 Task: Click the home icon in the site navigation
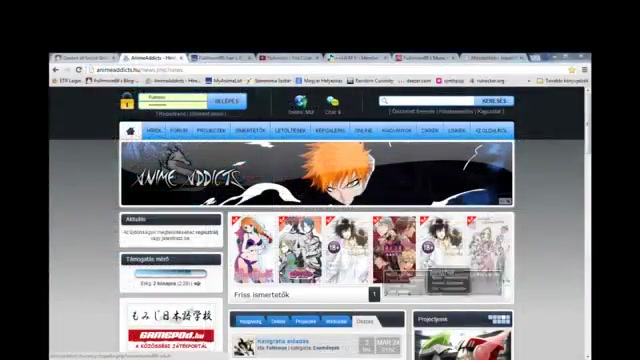[x=131, y=131]
